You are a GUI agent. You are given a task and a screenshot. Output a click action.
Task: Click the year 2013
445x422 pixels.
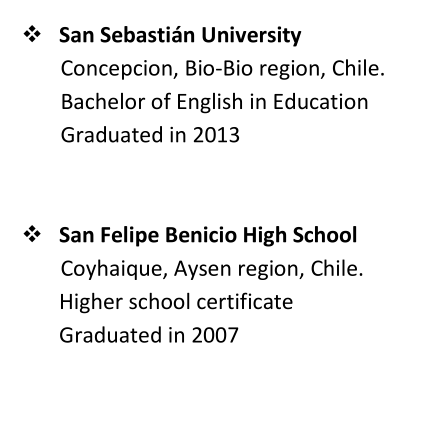pos(216,135)
